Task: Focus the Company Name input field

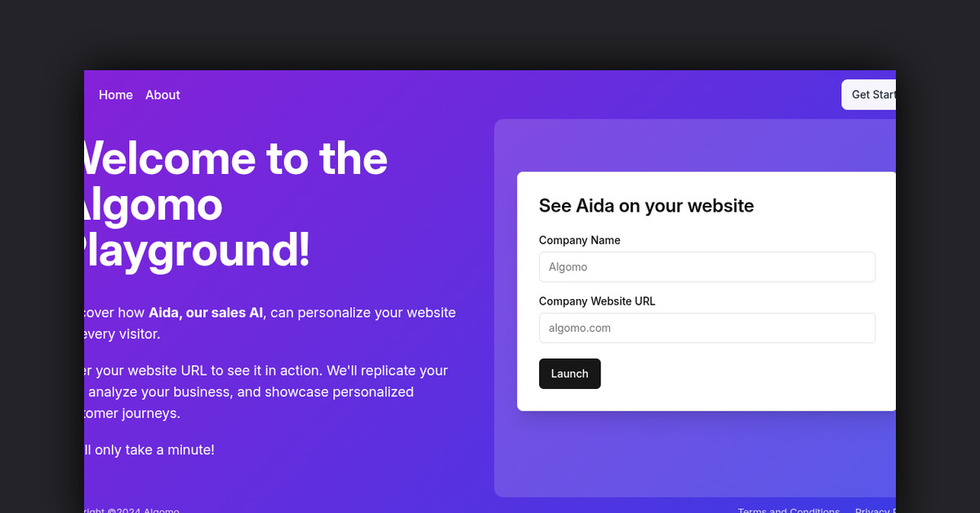Action: click(x=706, y=267)
